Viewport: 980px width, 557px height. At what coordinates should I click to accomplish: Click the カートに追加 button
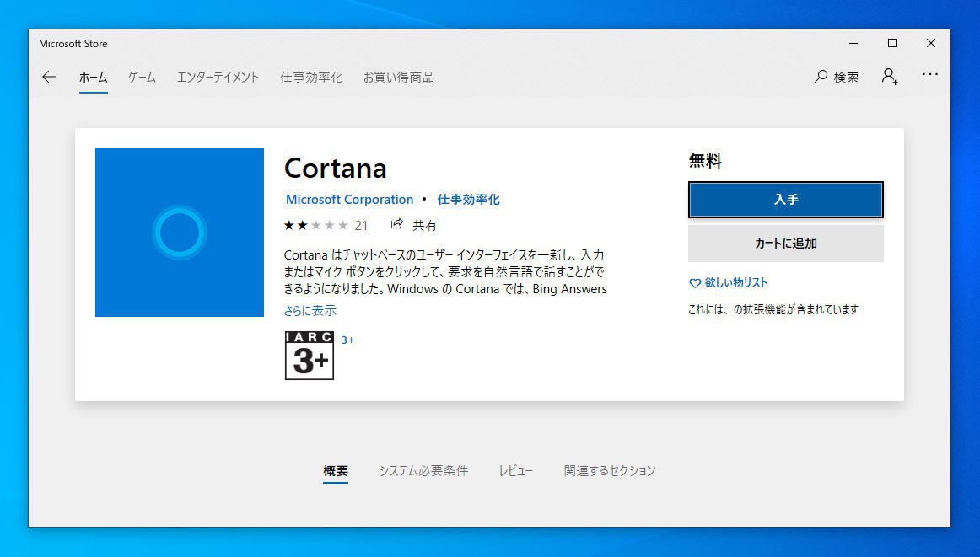tap(786, 244)
